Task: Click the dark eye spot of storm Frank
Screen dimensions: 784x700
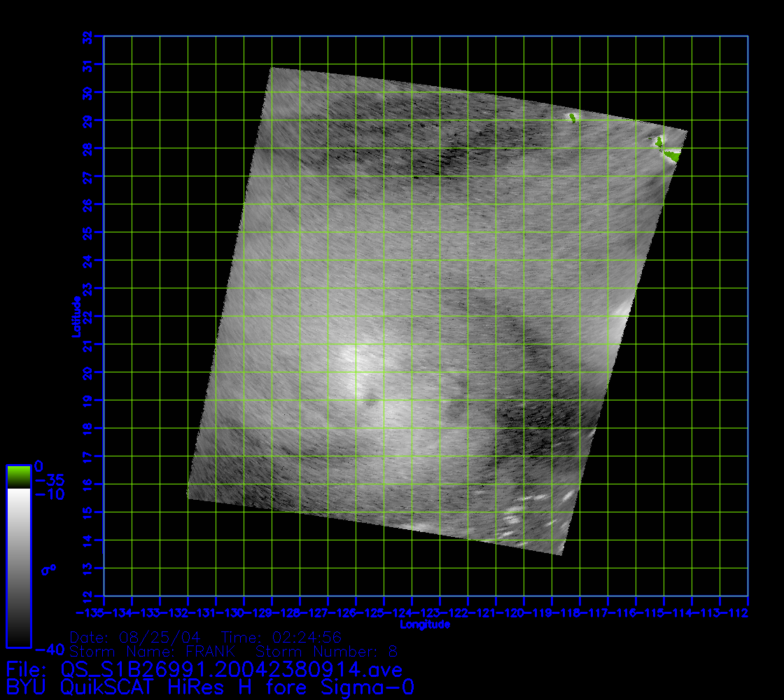Action: pyautogui.click(x=370, y=400)
